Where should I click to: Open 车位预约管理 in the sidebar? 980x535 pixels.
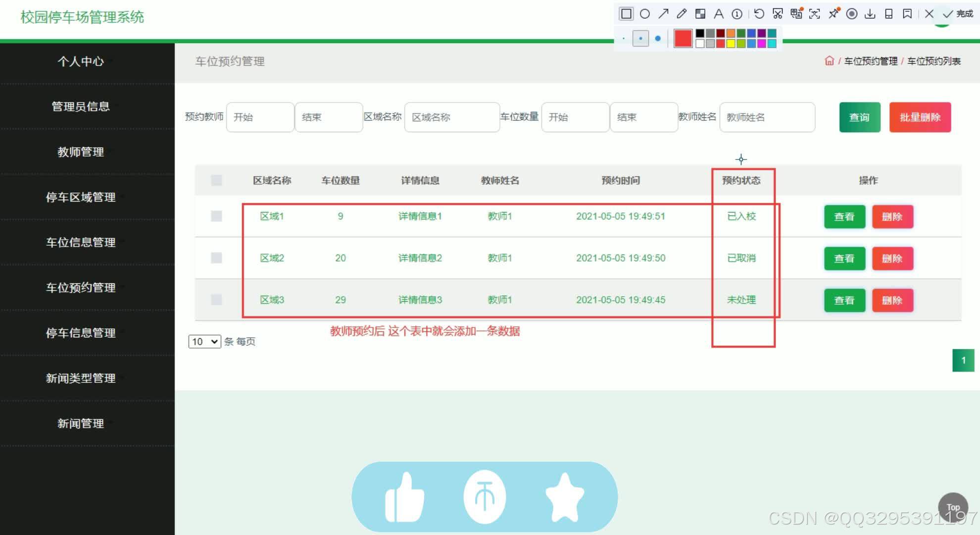pyautogui.click(x=81, y=287)
